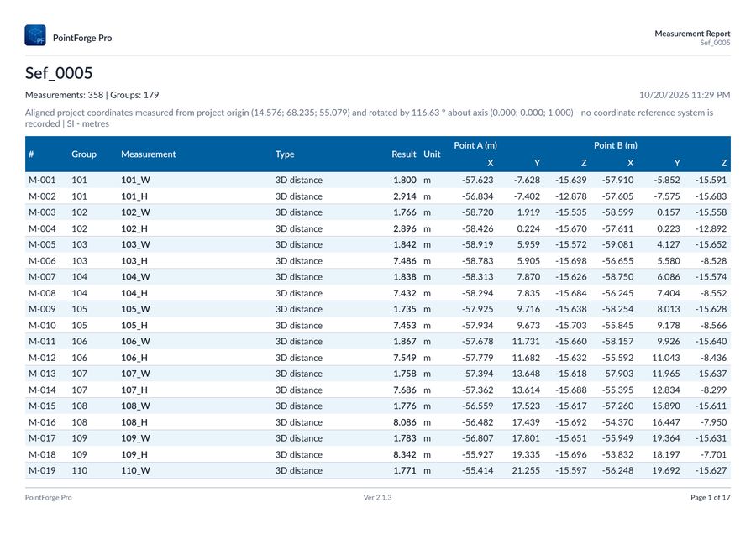Select row ID M-009
The height and width of the screenshot is (534, 756).
click(x=42, y=310)
